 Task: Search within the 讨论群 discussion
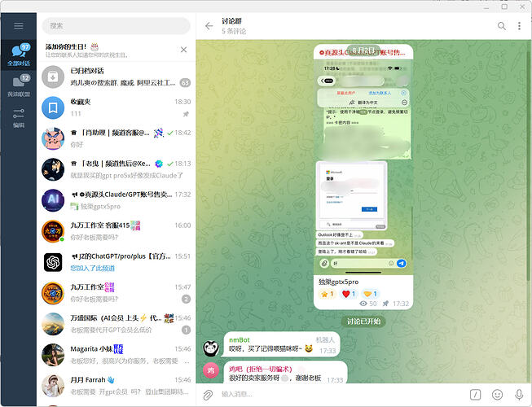(x=502, y=26)
